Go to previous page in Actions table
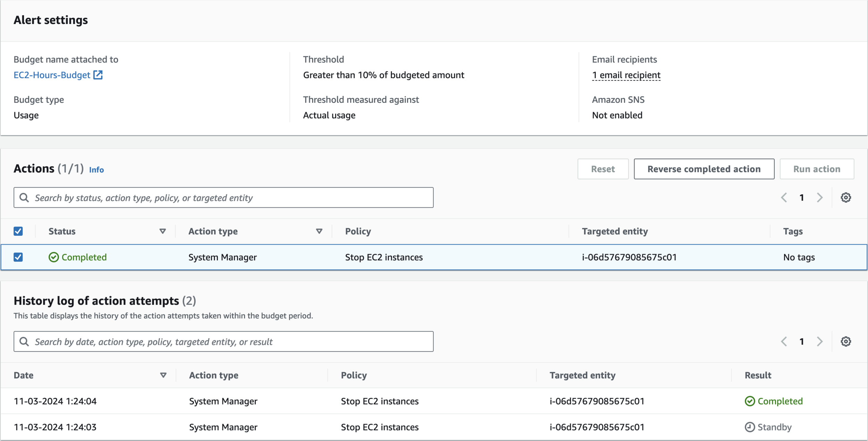Screen dimensions: 868x441 (784, 198)
